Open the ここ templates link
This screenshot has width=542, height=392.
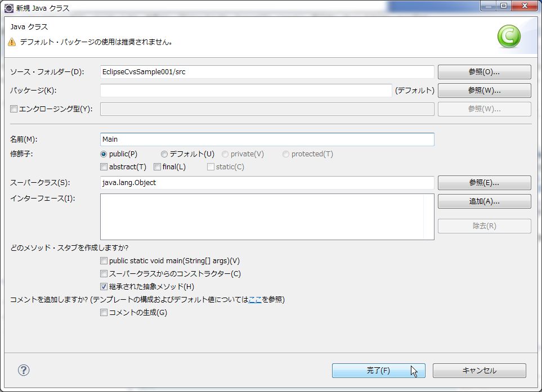[x=255, y=299]
